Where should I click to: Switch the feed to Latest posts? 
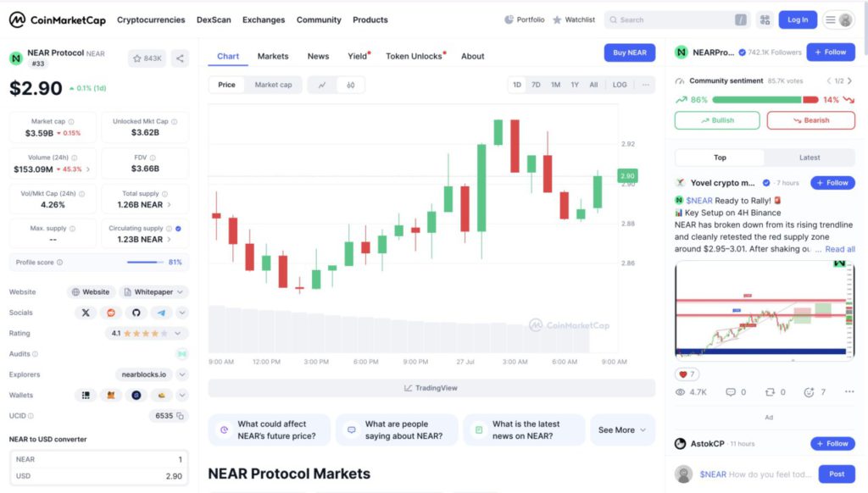point(809,158)
